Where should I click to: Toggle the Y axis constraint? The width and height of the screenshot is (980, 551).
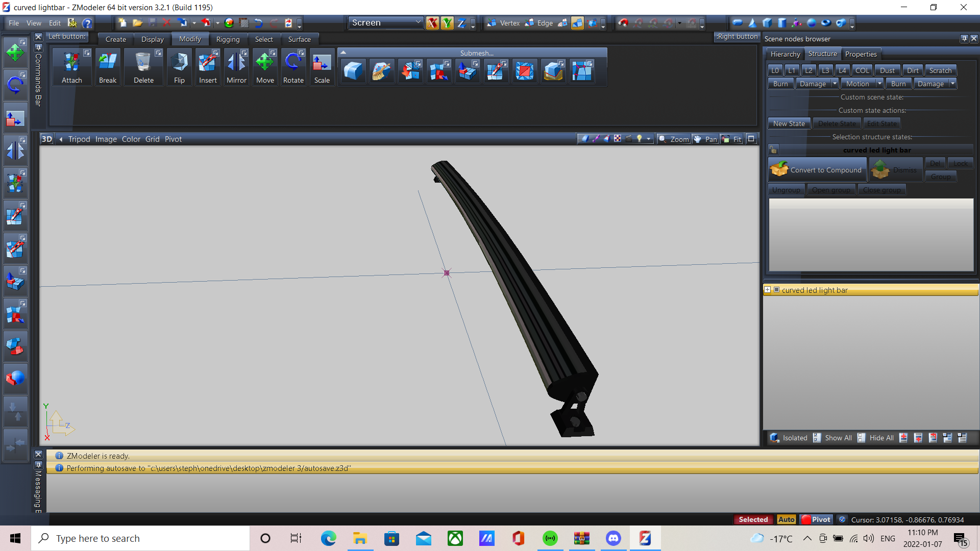pyautogui.click(x=447, y=23)
